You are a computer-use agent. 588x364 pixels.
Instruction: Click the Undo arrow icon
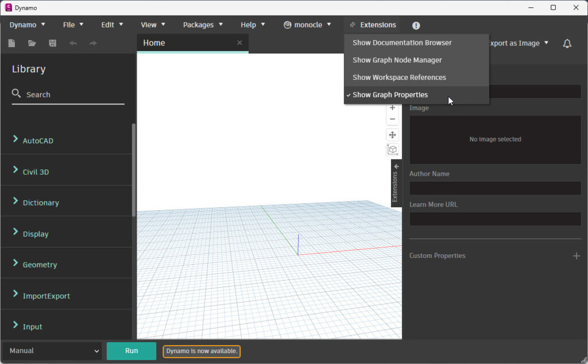pos(73,43)
